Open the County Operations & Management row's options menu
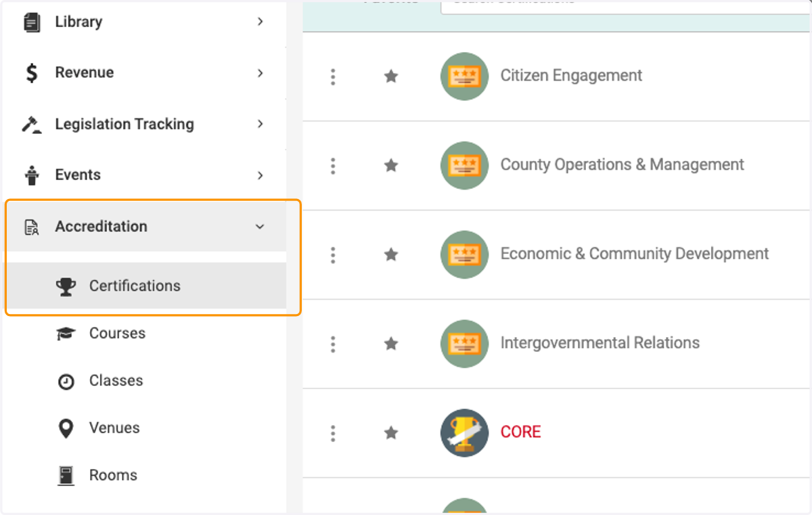812x515 pixels. 332,166
